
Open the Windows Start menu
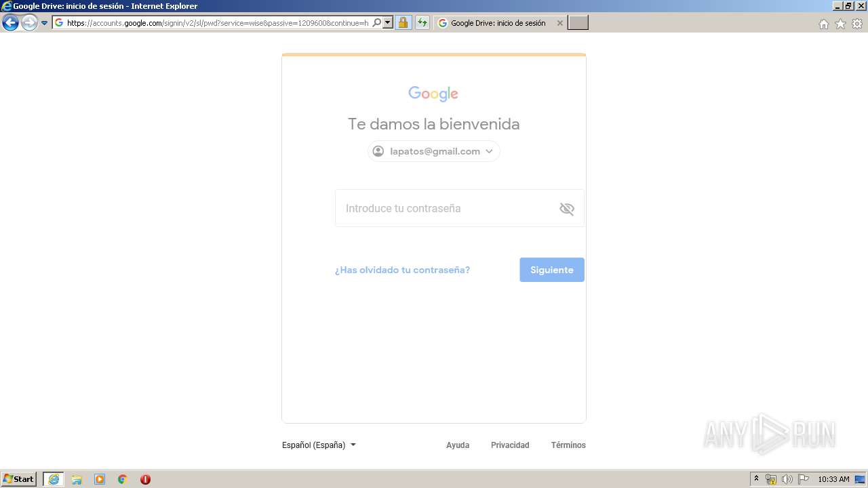pos(19,479)
